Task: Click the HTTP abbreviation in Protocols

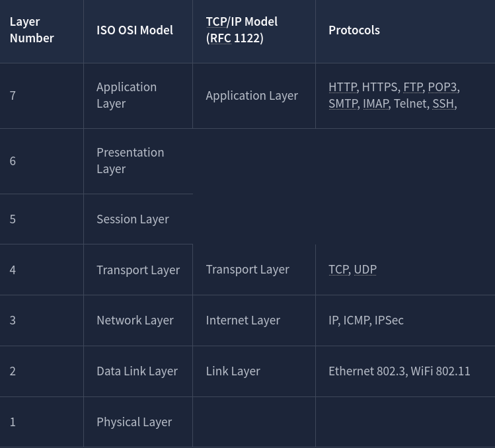Action: click(x=342, y=87)
